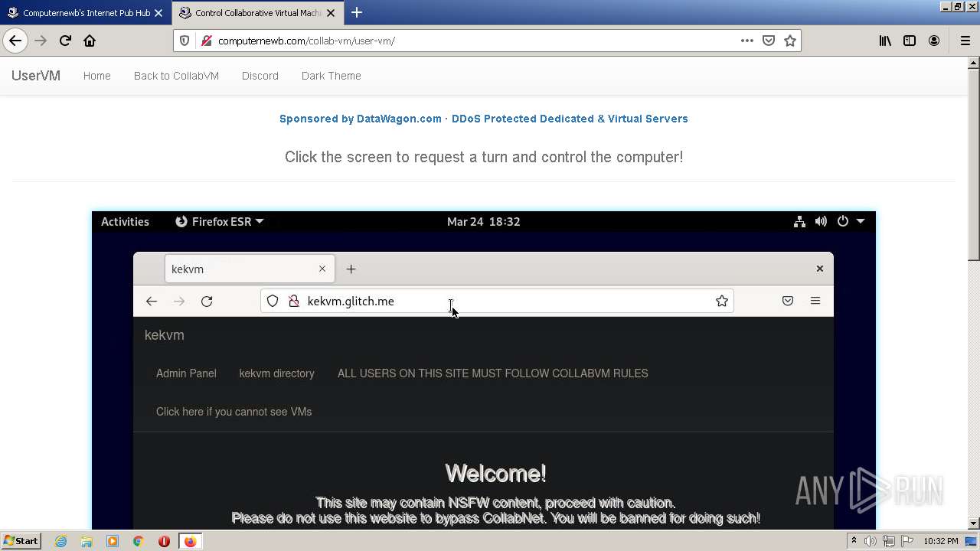Expand the Firefox ESR app menu in VM
The width and height of the screenshot is (980, 551).
pos(220,221)
